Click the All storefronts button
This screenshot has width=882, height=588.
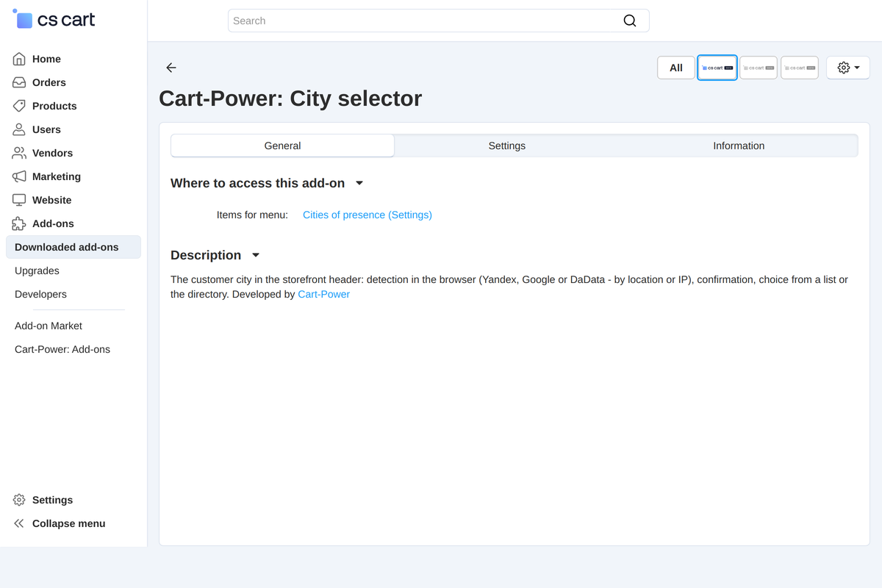[676, 68]
